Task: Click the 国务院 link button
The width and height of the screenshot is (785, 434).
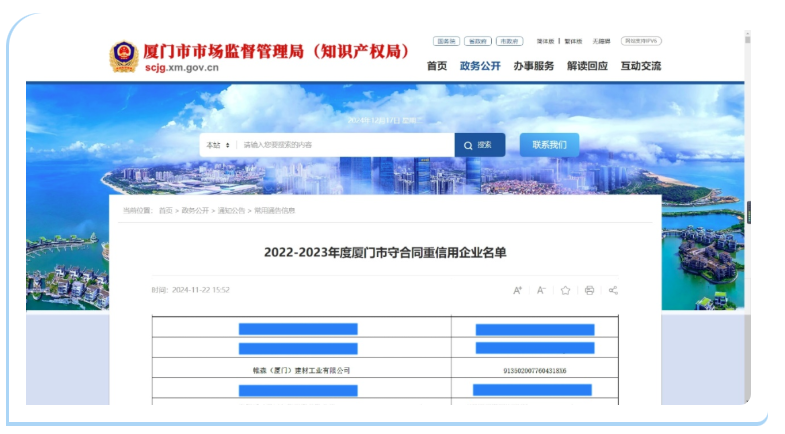Action: click(446, 42)
